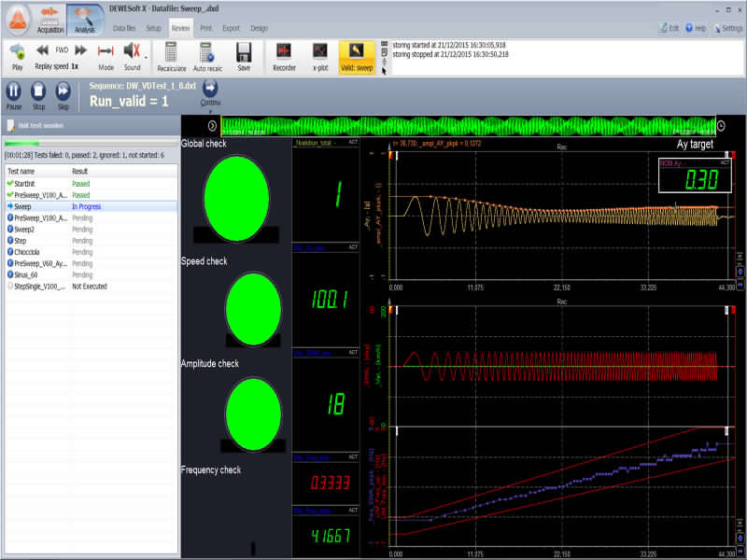
Task: Switch to the Setup tab
Action: [x=153, y=29]
